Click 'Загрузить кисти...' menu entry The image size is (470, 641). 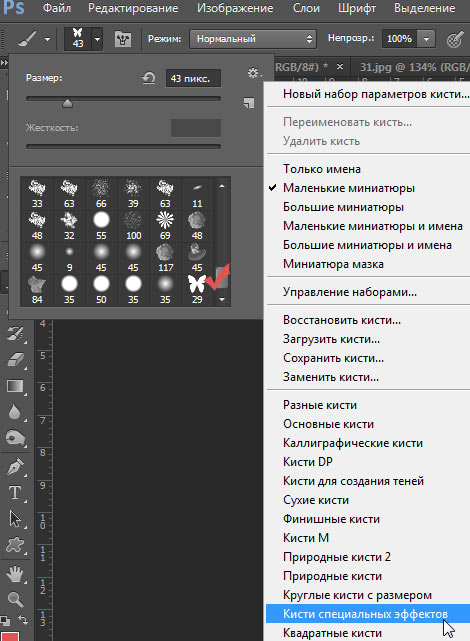331,339
